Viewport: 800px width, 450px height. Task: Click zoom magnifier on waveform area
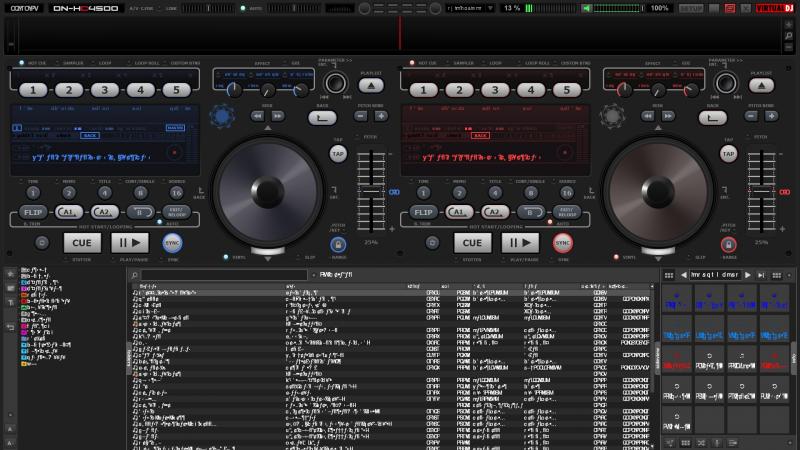(789, 36)
